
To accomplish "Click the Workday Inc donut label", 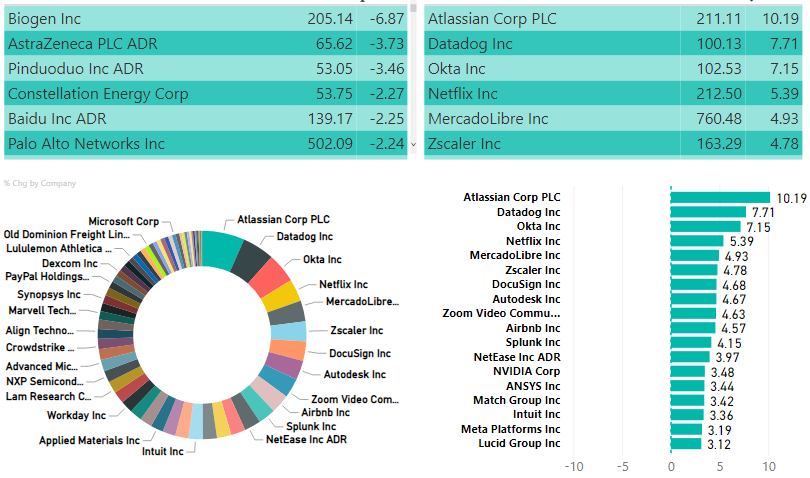I will click(76, 415).
